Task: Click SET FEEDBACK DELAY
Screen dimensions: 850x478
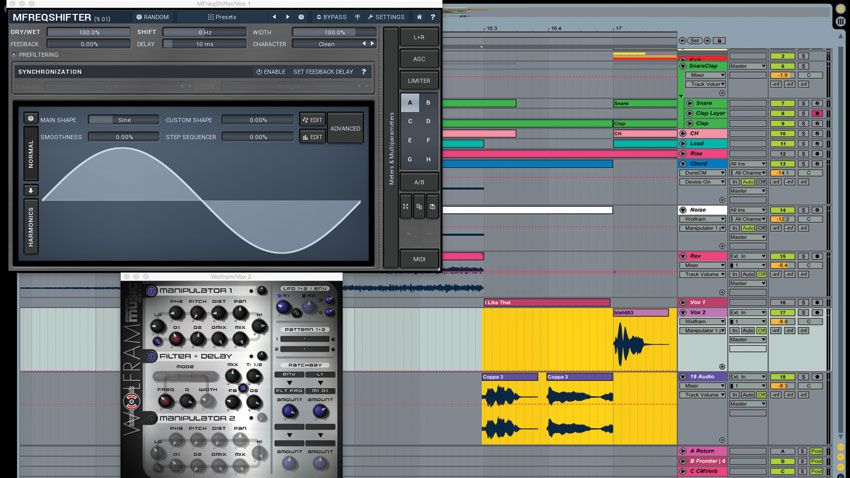Action: [x=323, y=72]
